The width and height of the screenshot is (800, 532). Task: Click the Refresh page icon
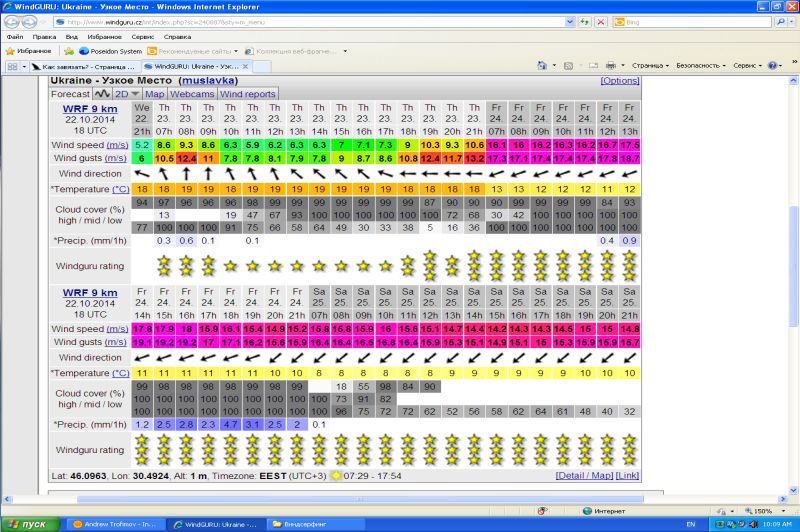[584, 22]
